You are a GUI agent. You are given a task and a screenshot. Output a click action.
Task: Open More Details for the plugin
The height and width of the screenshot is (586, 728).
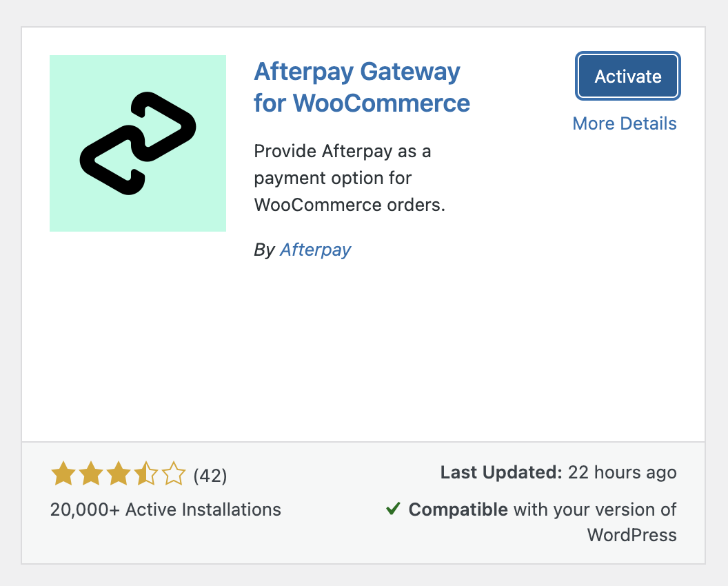point(624,123)
